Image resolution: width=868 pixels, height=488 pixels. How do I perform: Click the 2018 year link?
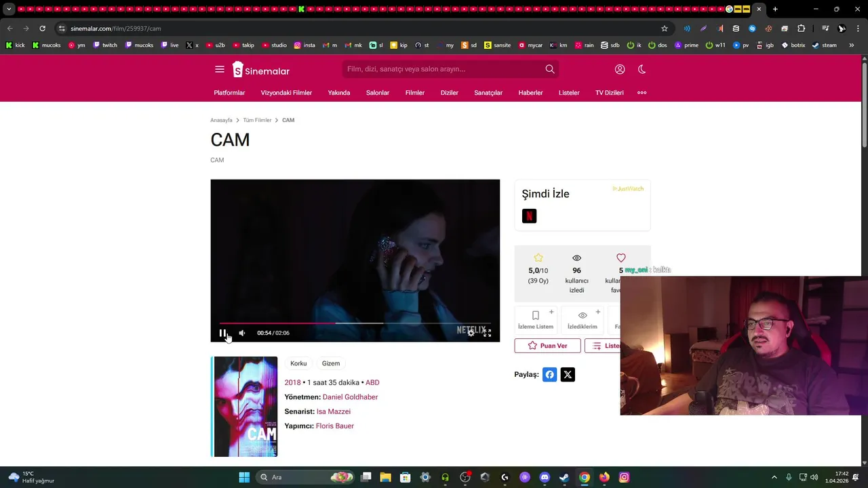(292, 382)
